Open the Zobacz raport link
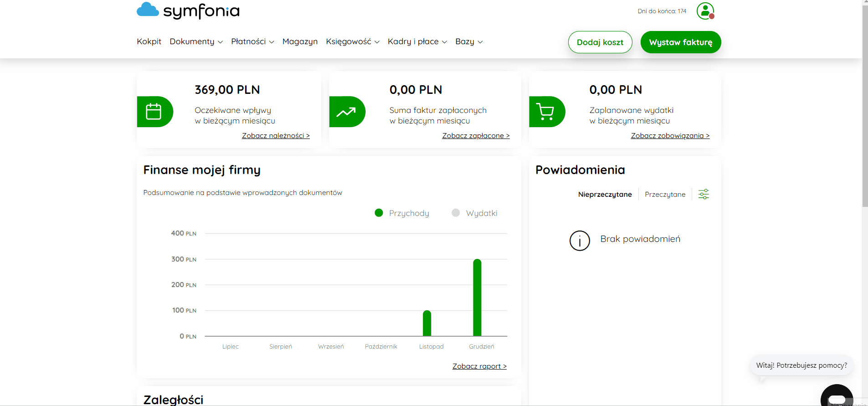The height and width of the screenshot is (406, 868). (479, 366)
